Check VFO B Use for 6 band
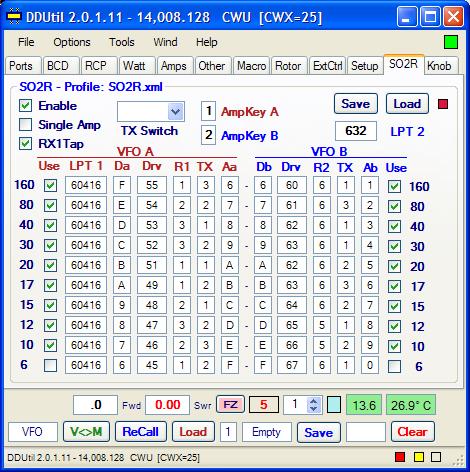The image size is (470, 472). [x=394, y=367]
